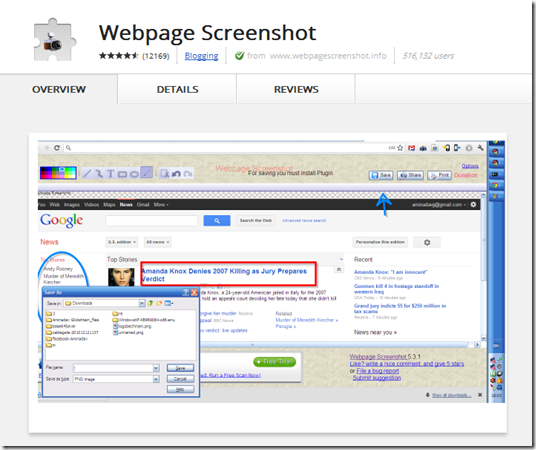
Task: Click the Google logo
Action: pyautogui.click(x=62, y=221)
